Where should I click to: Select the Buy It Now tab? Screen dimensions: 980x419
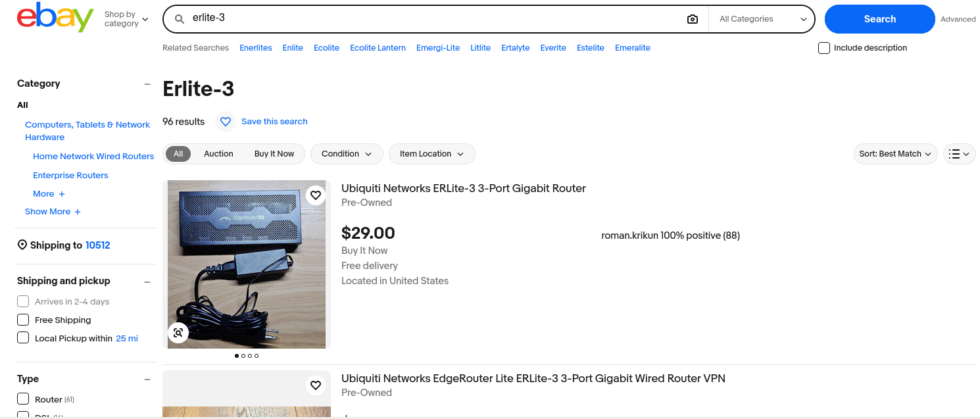(x=274, y=154)
